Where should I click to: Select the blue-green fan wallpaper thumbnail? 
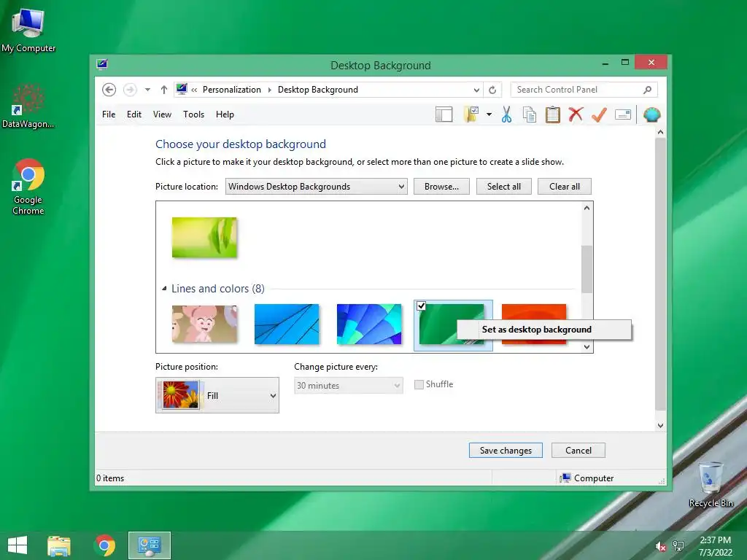pyautogui.click(x=369, y=324)
